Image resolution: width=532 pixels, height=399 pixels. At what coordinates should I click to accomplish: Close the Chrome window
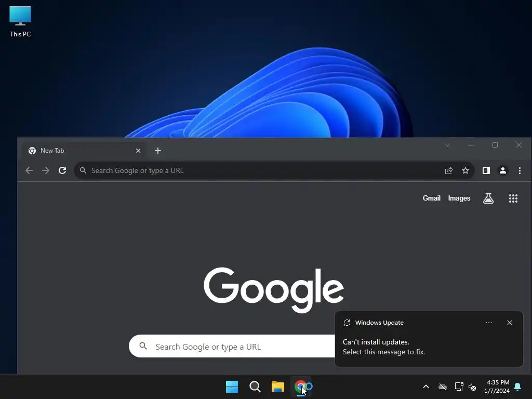(519, 145)
